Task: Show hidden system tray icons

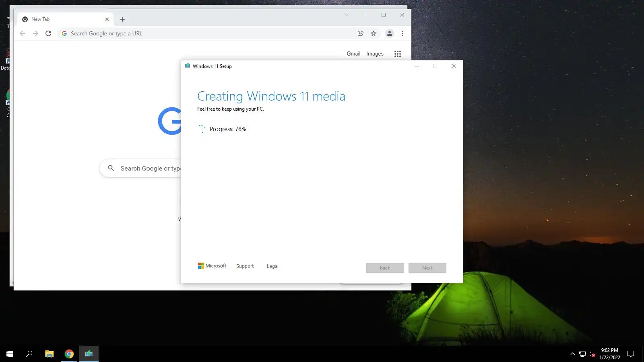Action: tap(573, 354)
